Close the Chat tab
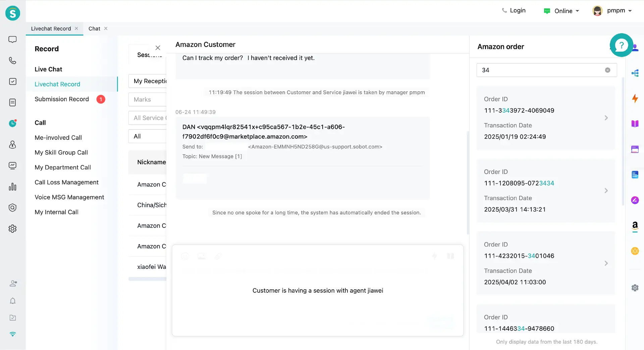 106,28
